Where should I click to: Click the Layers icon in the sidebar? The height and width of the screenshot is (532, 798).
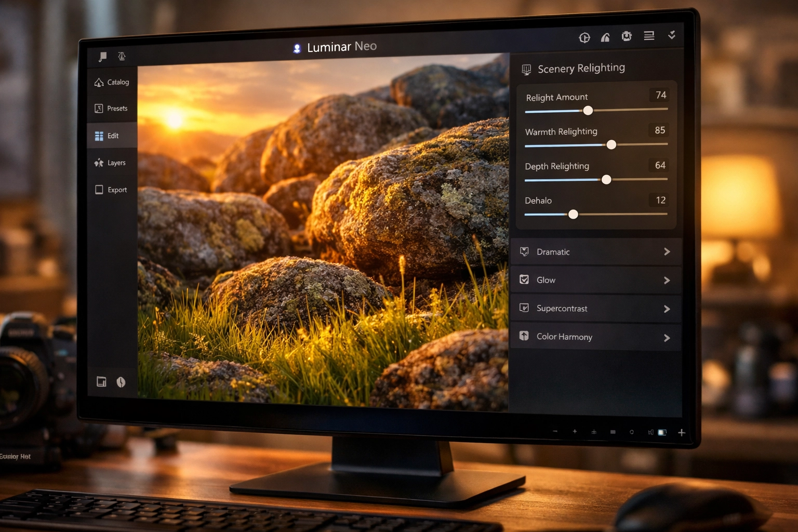point(99,163)
